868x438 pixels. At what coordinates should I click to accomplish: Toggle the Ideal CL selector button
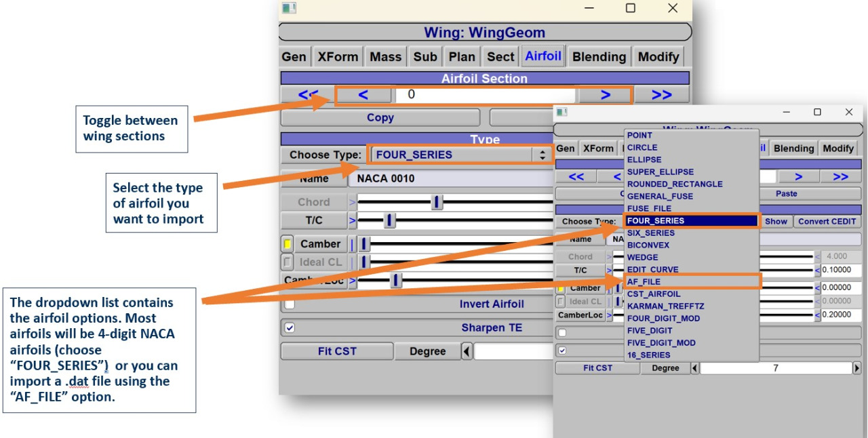[287, 262]
